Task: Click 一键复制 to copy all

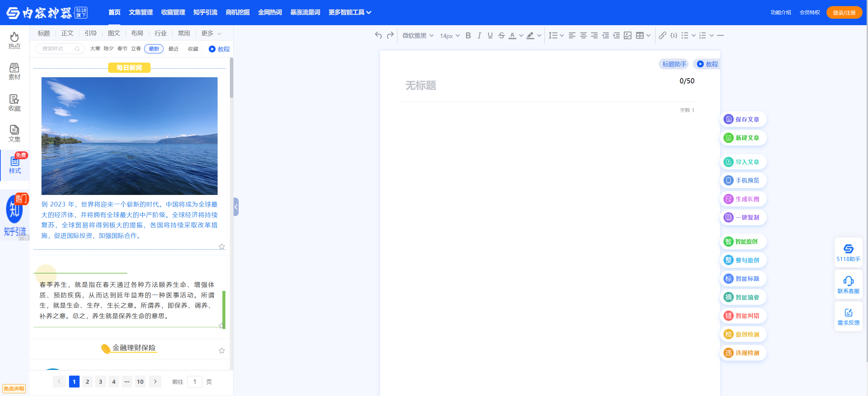Action: pos(743,217)
